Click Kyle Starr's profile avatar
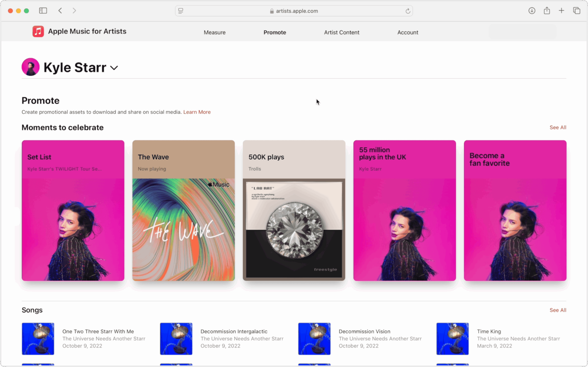Image resolution: width=588 pixels, height=367 pixels. [x=31, y=67]
